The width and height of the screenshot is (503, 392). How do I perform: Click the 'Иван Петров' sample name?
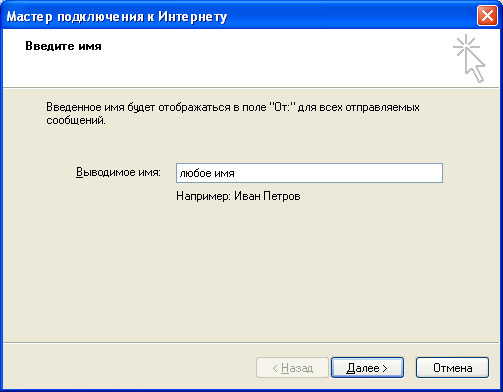[267, 196]
